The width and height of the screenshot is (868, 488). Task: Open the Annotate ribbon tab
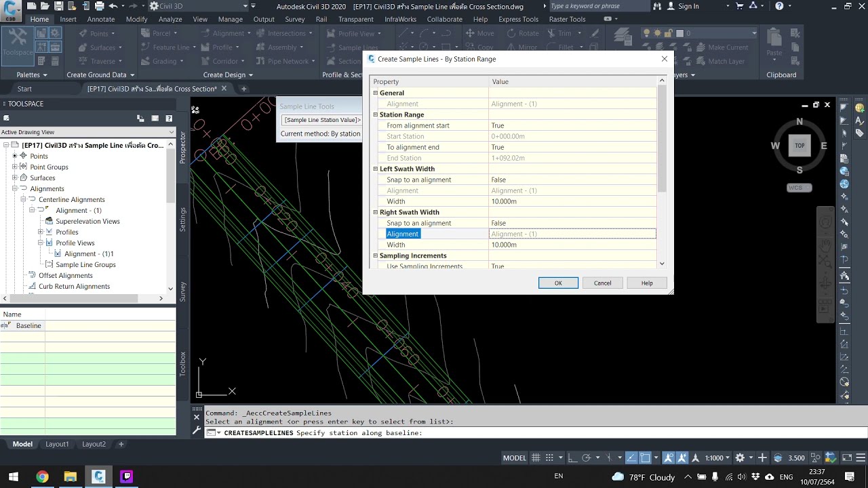coord(101,19)
